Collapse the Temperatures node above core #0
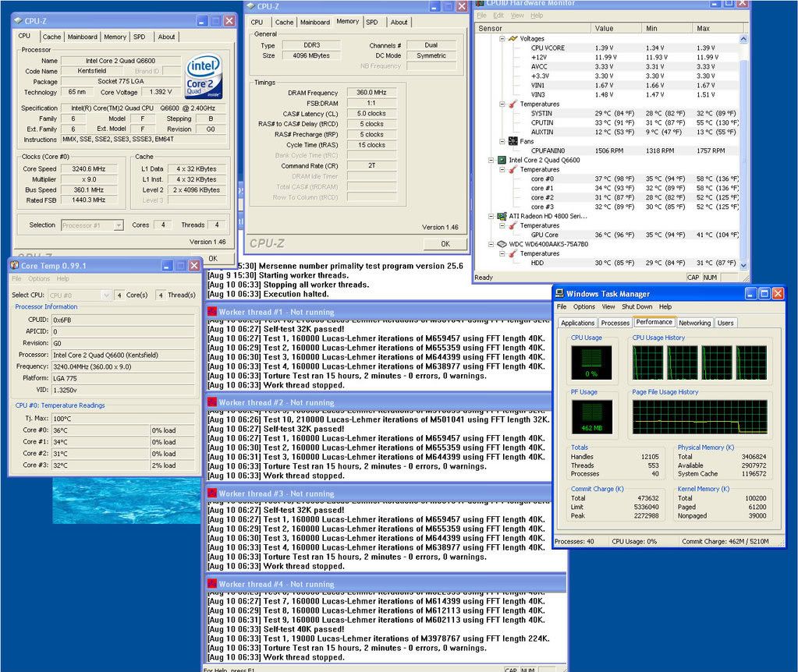798x672 pixels. click(x=502, y=169)
